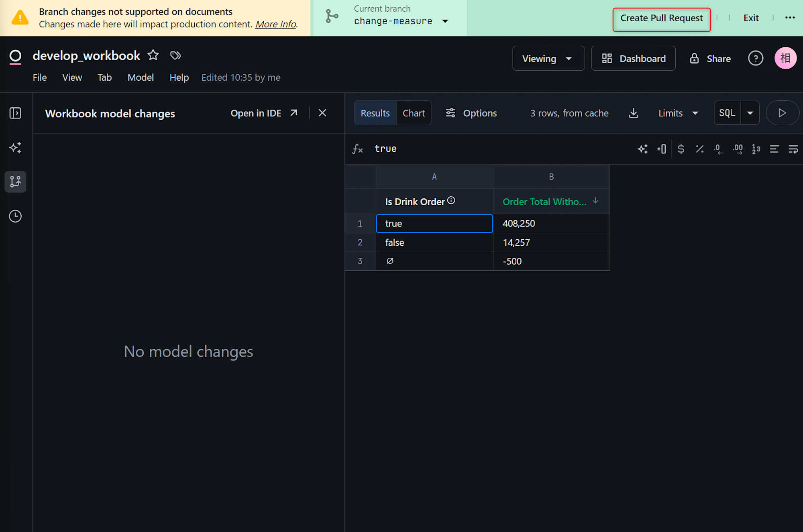Click Exit branch mode
Viewport: 803px width, 532px height.
click(751, 18)
